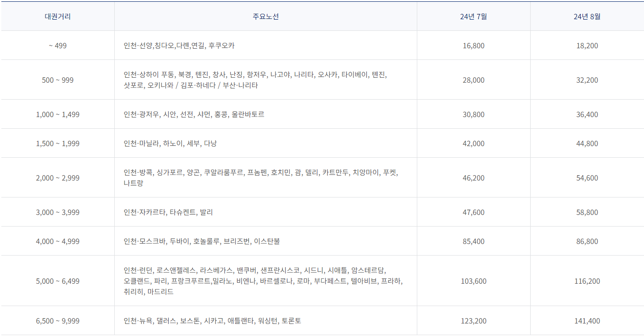Click the ~ 499 distance cell
644x336 pixels.
click(57, 45)
